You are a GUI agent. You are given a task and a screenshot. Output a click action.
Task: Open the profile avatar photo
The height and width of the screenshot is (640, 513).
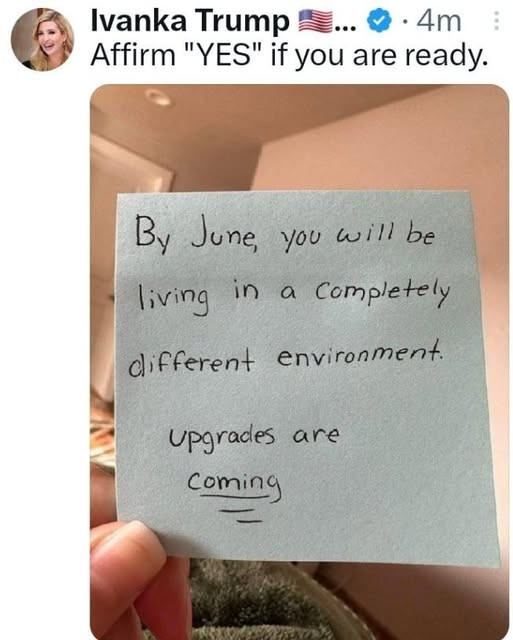[x=42, y=39]
